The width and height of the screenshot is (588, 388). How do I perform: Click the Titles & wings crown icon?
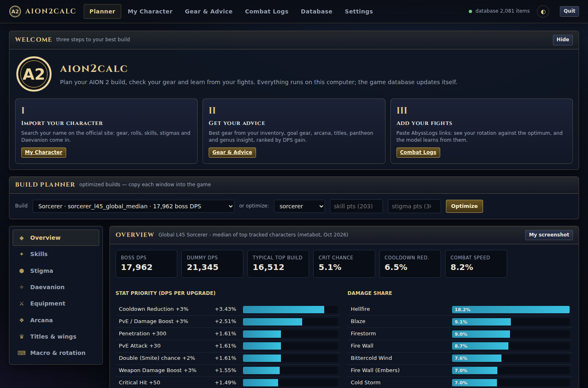[x=22, y=337]
